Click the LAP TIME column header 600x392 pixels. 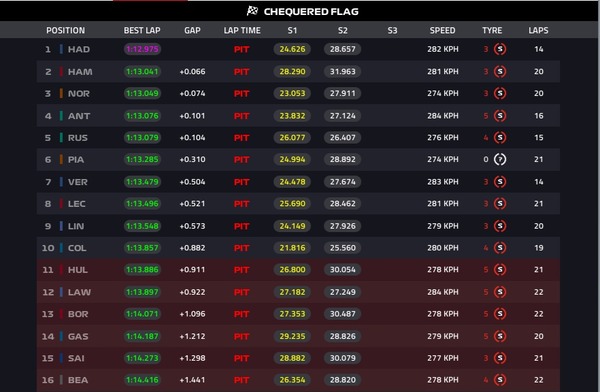pos(242,30)
